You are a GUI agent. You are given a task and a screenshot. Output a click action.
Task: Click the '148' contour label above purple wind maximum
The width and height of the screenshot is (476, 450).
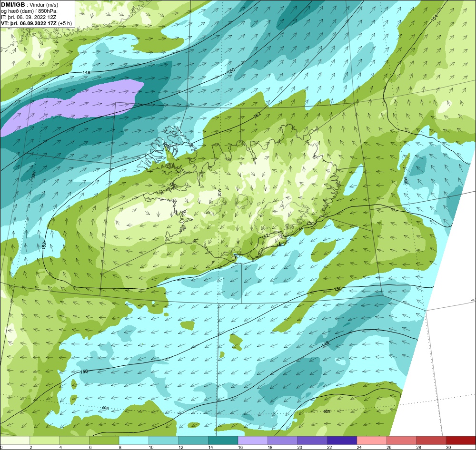tap(86, 72)
